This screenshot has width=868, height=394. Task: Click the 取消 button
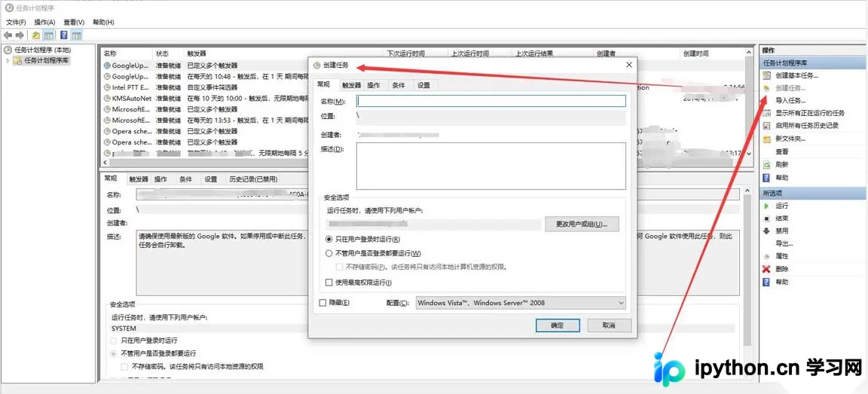(x=610, y=325)
